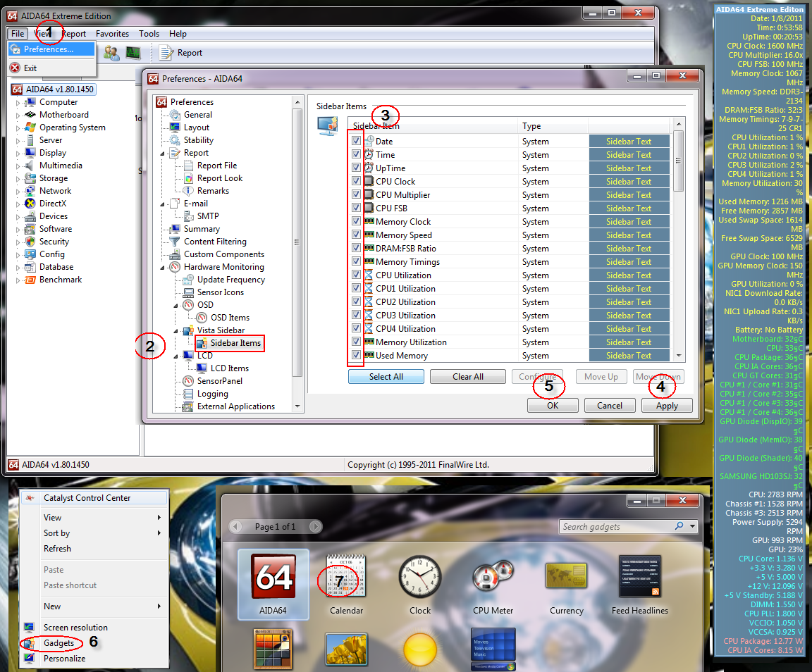Open the Favorites menu
Screen dimensions: 812x672
pyautogui.click(x=112, y=34)
